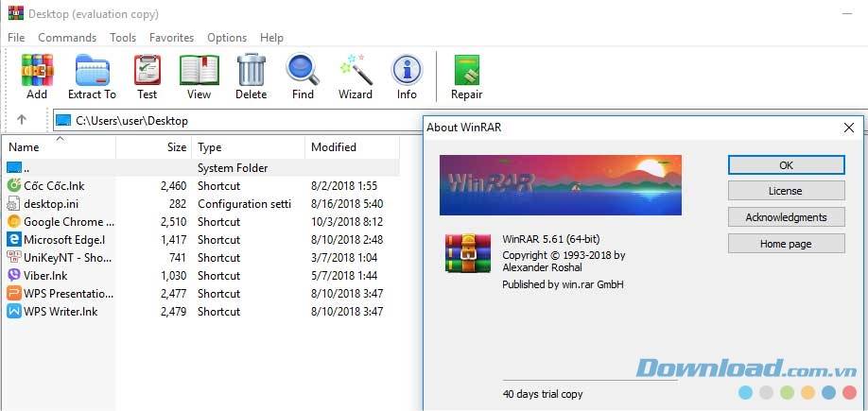The height and width of the screenshot is (411, 868).
Task: Click the size value 2,477
Action: point(173,293)
